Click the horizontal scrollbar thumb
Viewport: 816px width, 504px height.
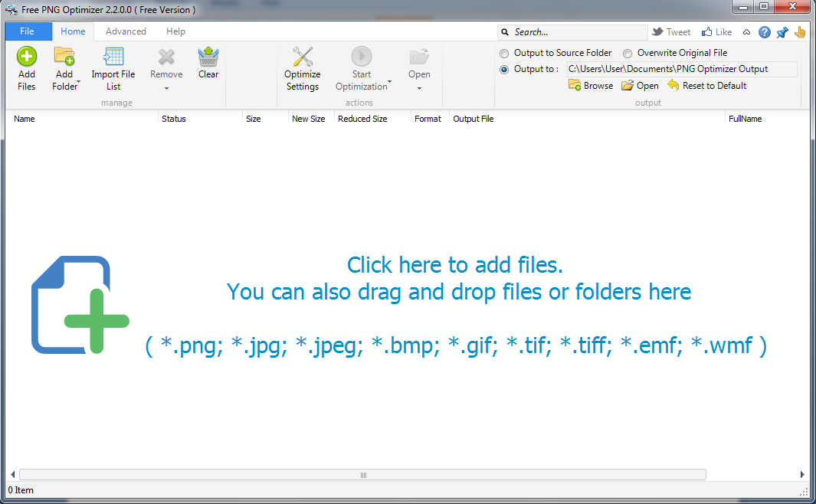362,475
